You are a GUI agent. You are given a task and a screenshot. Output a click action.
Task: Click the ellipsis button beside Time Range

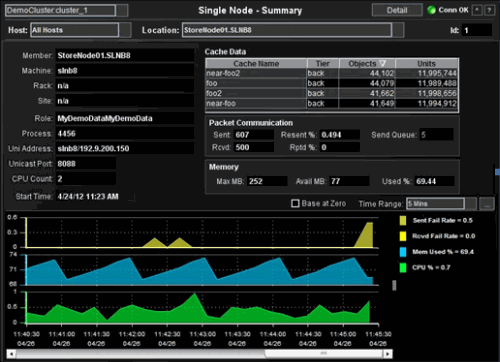[487, 204]
